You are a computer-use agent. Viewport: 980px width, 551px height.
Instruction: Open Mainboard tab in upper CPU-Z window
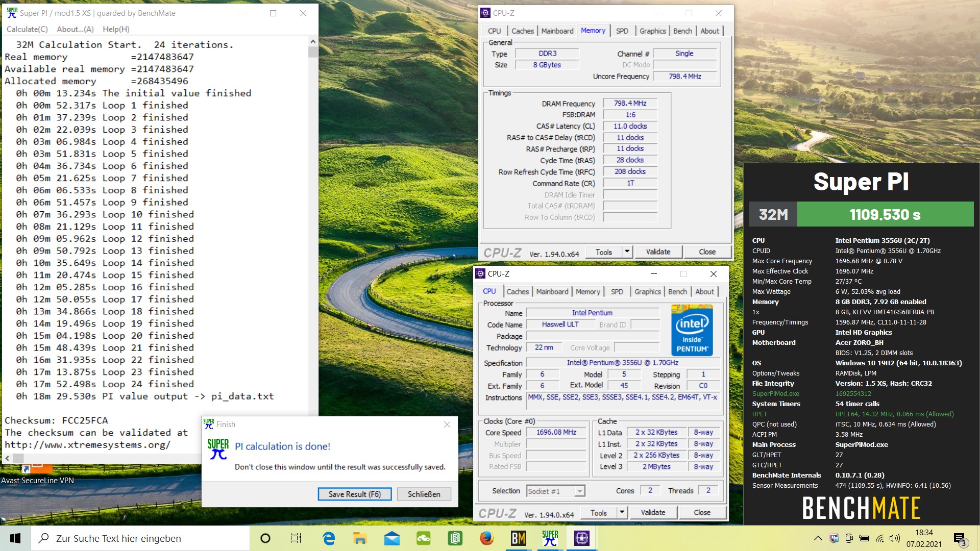(557, 31)
